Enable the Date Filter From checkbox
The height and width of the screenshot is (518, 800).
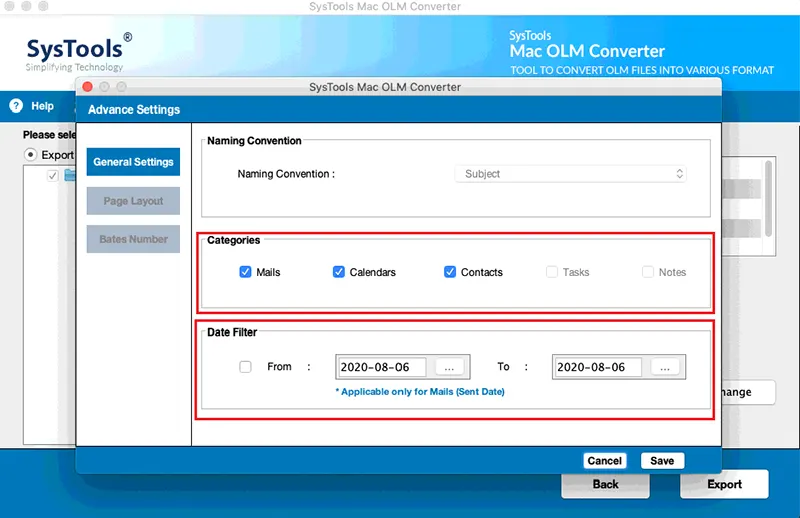pos(245,366)
